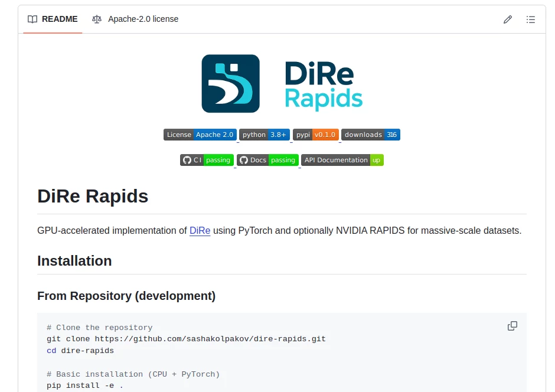555x392 pixels.
Task: Click the pencil edit README icon
Action: 508,19
